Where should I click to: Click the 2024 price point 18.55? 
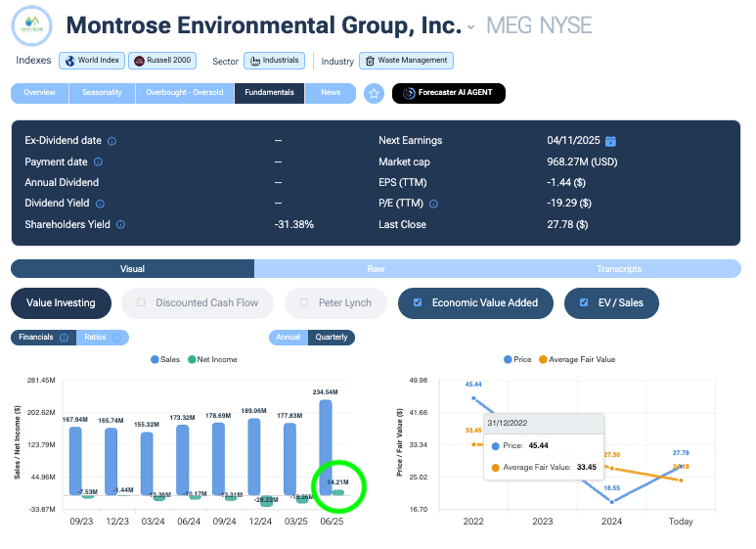612,502
